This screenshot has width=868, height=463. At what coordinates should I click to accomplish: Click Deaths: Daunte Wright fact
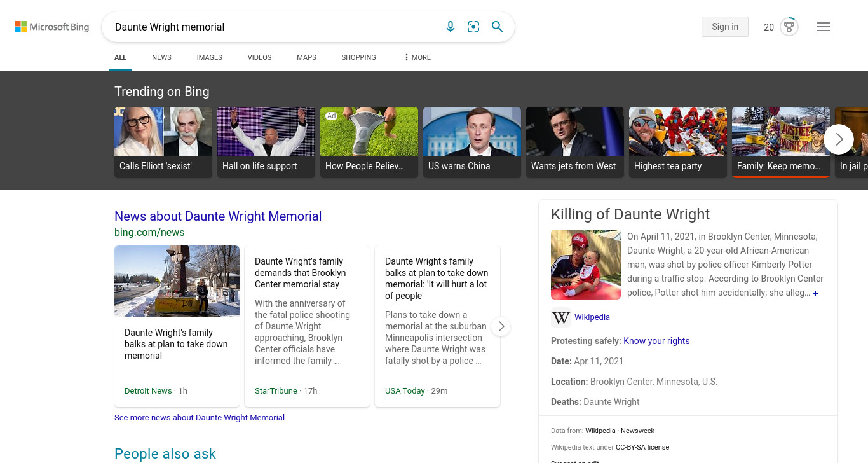pyautogui.click(x=595, y=402)
